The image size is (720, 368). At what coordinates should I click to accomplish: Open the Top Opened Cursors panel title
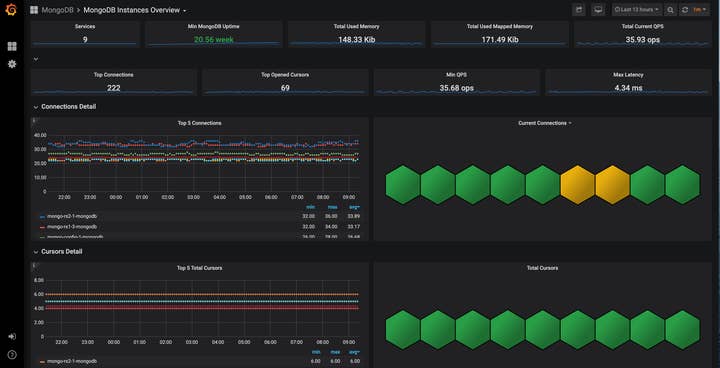point(285,75)
